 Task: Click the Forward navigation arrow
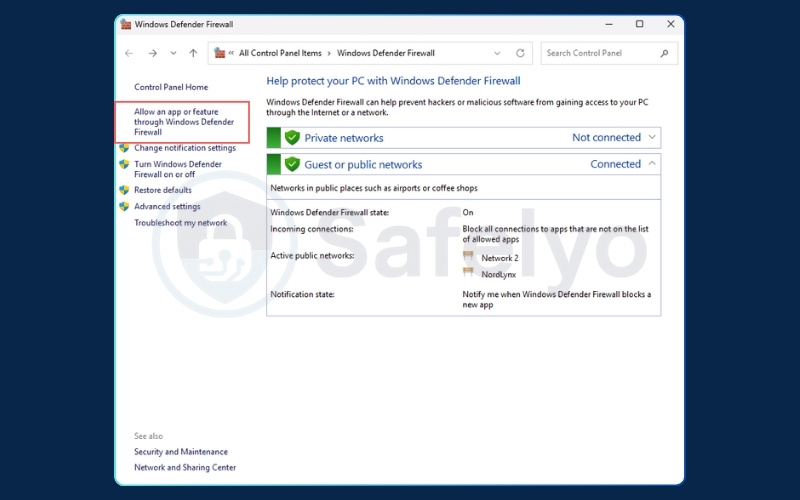152,53
